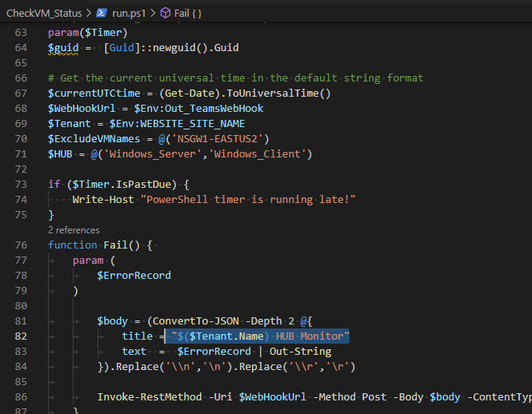The width and height of the screenshot is (532, 414).
Task: Click $ErrorRecord parameter on line 78
Action: coord(134,275)
